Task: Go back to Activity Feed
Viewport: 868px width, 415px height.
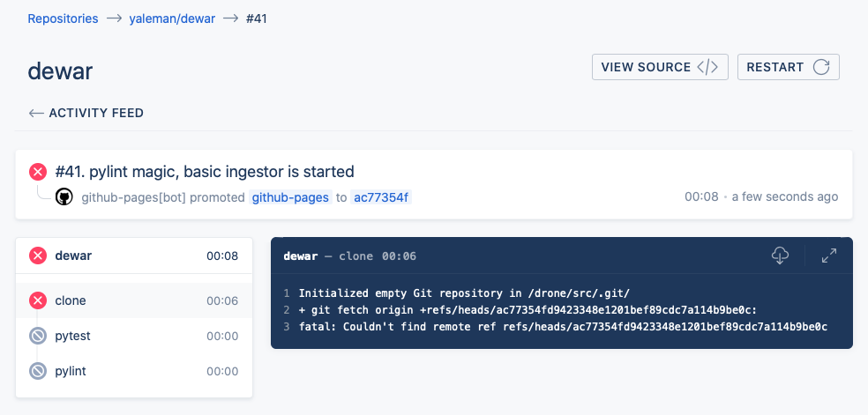Action: tap(86, 113)
